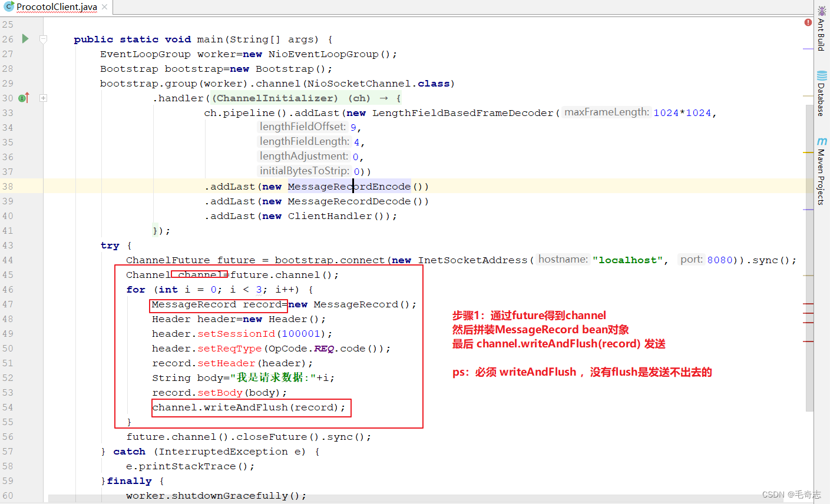Click the Maven m icon
The height and width of the screenshot is (504, 830).
[x=822, y=142]
